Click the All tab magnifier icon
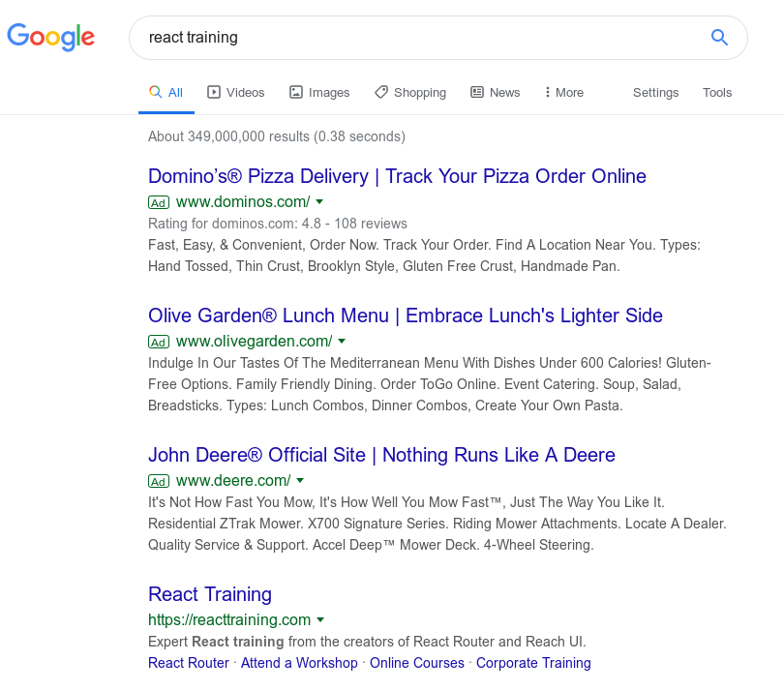784x691 pixels. (x=156, y=92)
